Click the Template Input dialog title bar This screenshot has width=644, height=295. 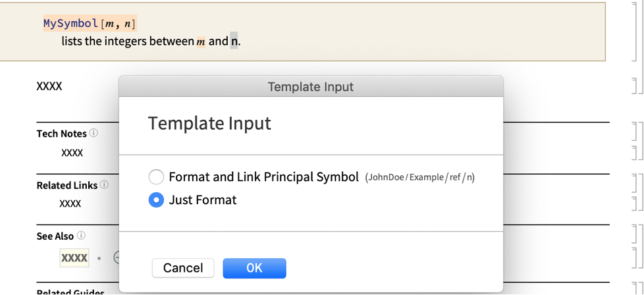[x=311, y=86]
